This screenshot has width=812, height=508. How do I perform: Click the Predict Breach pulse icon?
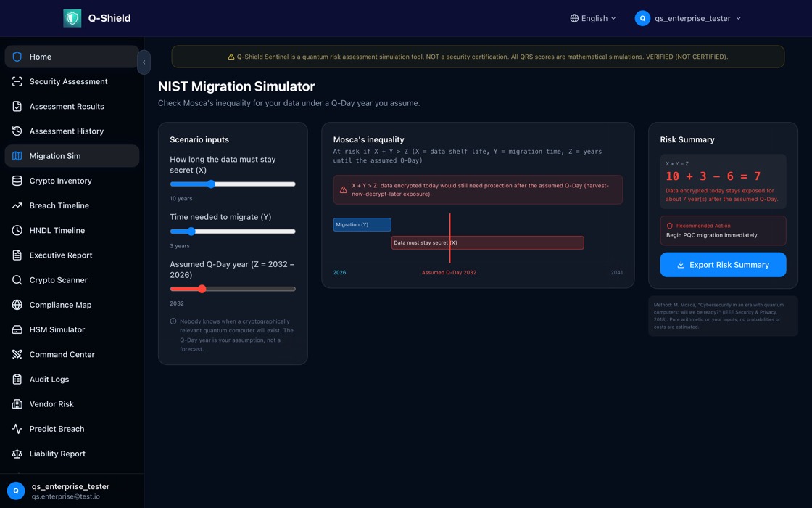point(17,429)
